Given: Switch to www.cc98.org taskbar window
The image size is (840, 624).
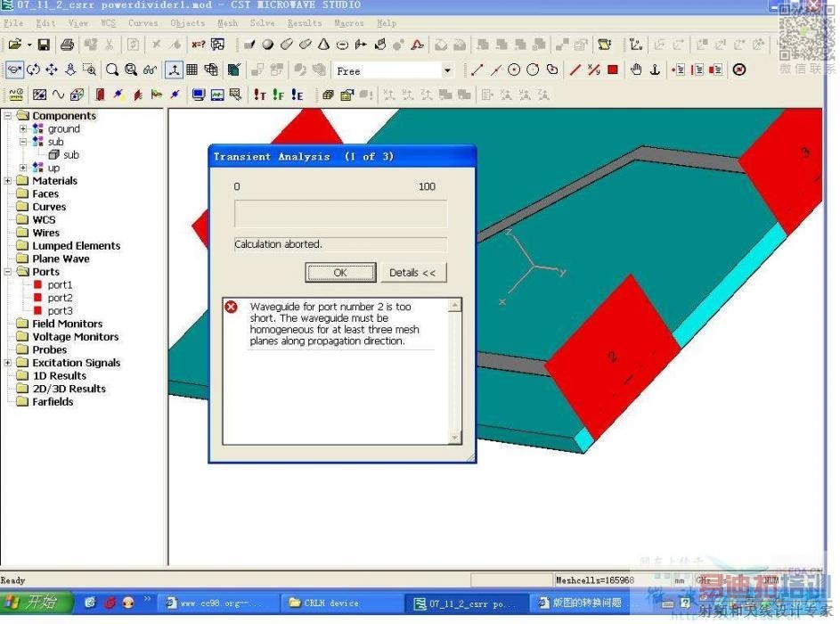Looking at the screenshot, I should [x=220, y=603].
